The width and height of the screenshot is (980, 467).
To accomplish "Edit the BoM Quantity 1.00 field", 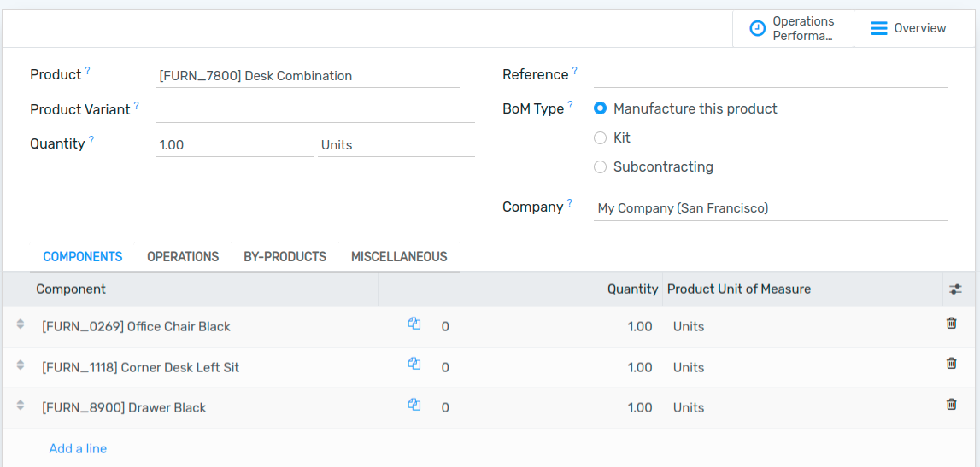I will pos(234,145).
